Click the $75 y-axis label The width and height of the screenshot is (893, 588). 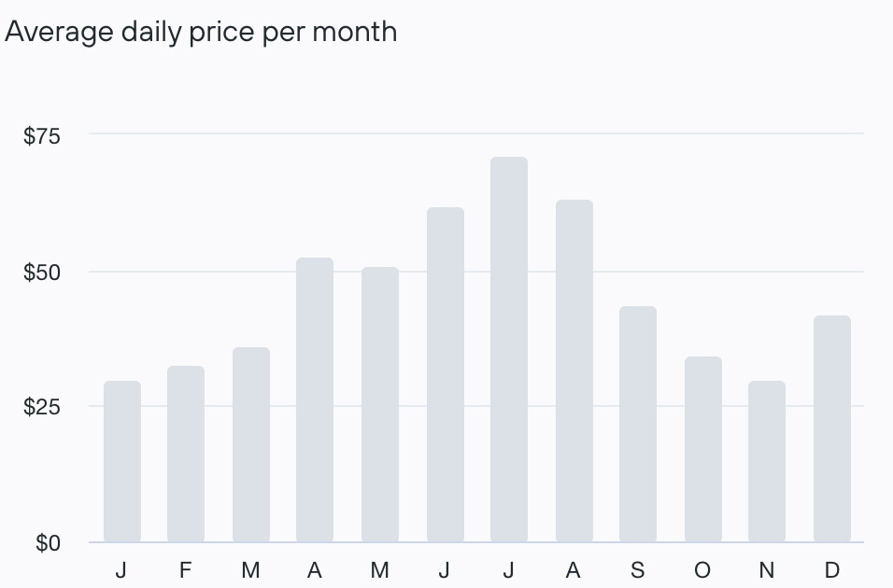coord(41,136)
